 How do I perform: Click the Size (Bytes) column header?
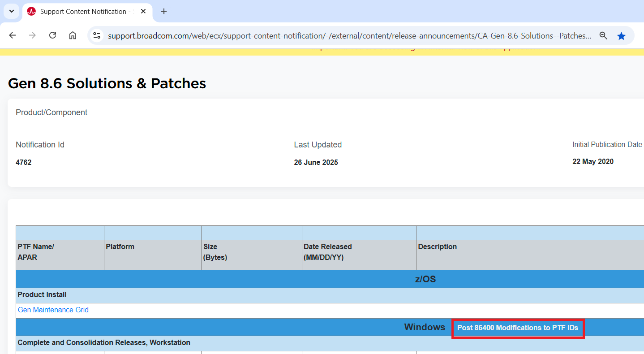pyautogui.click(x=252, y=255)
